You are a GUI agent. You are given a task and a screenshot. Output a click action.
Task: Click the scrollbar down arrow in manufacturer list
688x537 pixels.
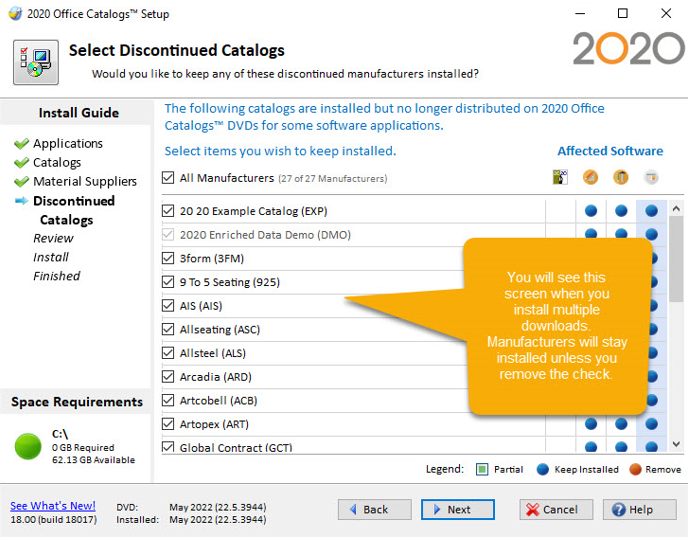(x=676, y=444)
